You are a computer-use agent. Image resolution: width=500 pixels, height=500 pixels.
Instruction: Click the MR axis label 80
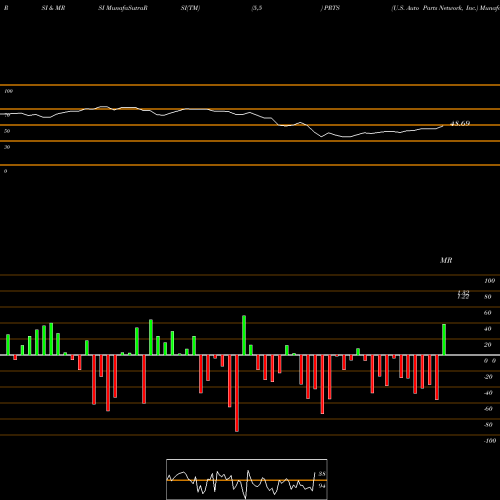click(x=488, y=297)
